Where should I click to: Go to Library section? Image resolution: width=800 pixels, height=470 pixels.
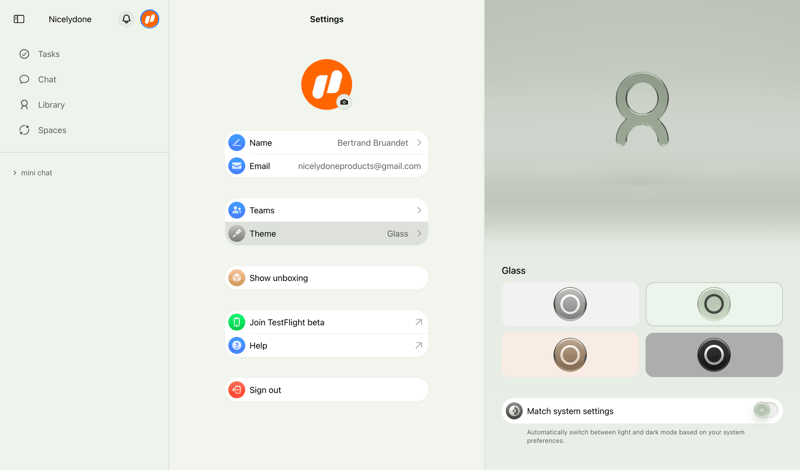tap(51, 105)
